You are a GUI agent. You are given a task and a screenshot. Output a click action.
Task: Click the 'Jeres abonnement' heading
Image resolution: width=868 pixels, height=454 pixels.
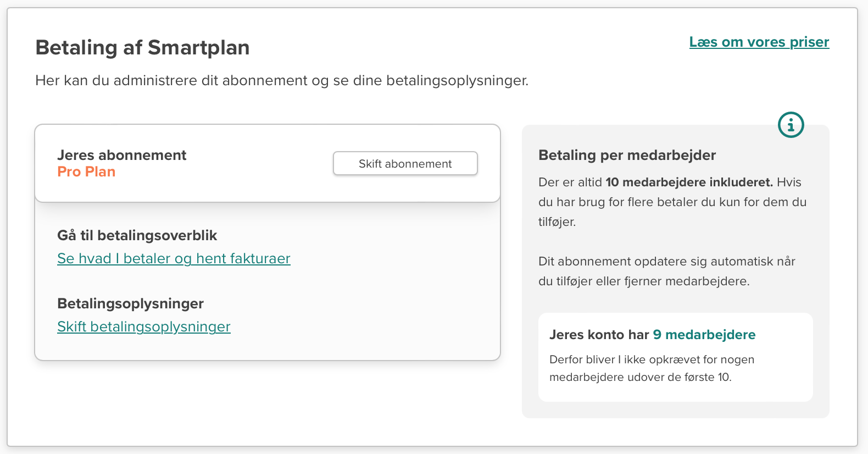coord(122,155)
